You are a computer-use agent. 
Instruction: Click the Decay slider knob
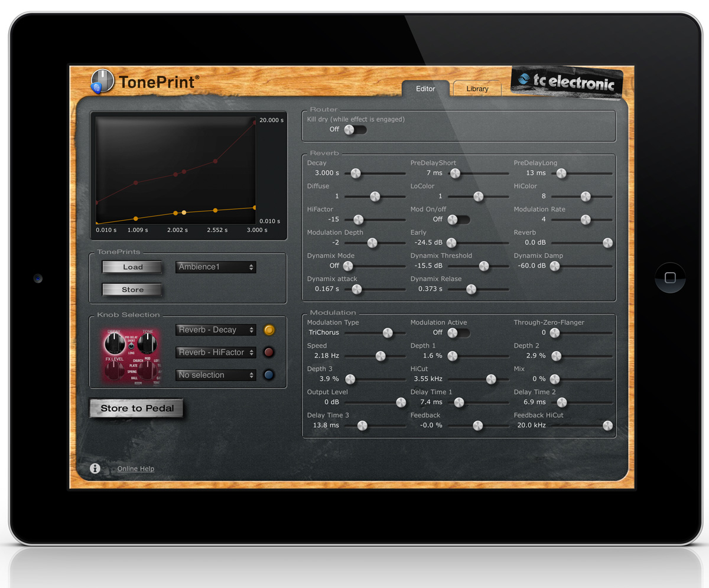pos(356,173)
